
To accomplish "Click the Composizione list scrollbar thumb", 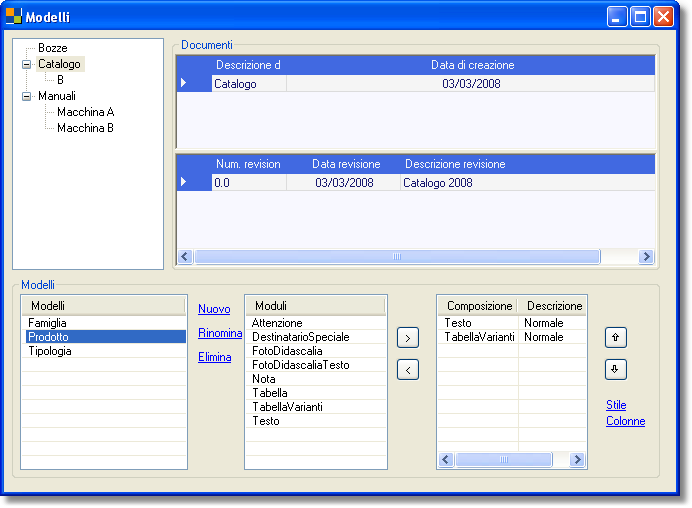I will 504,459.
